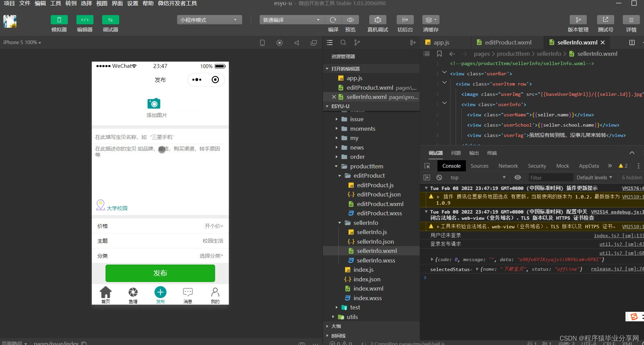Open the compile mode dropdown (普通编译)
644x345 pixels.
pyautogui.click(x=292, y=20)
